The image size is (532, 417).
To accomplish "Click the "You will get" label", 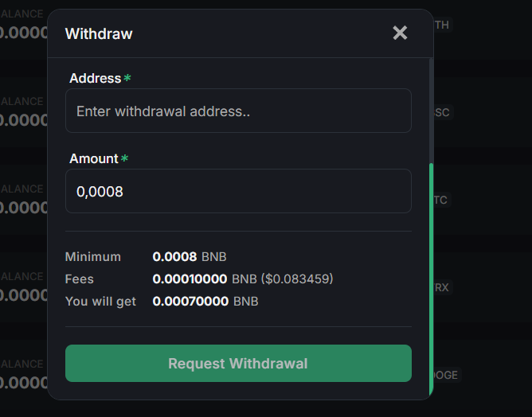I will [100, 302].
